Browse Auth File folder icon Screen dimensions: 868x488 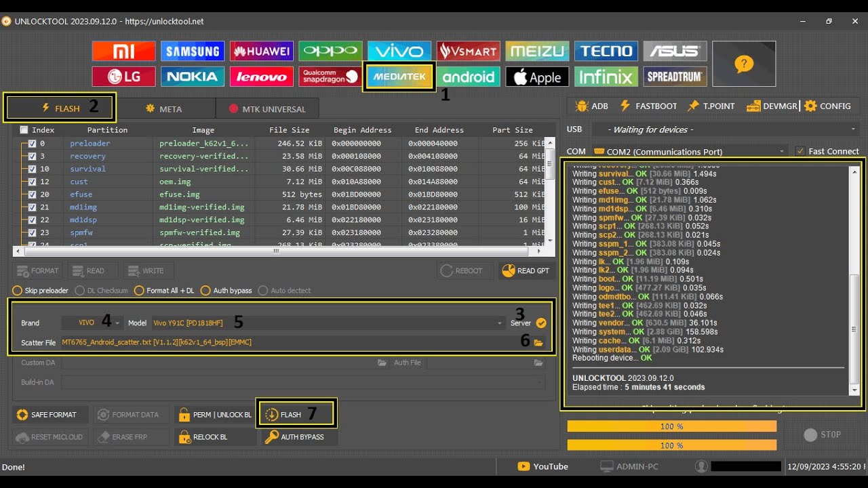pos(538,363)
